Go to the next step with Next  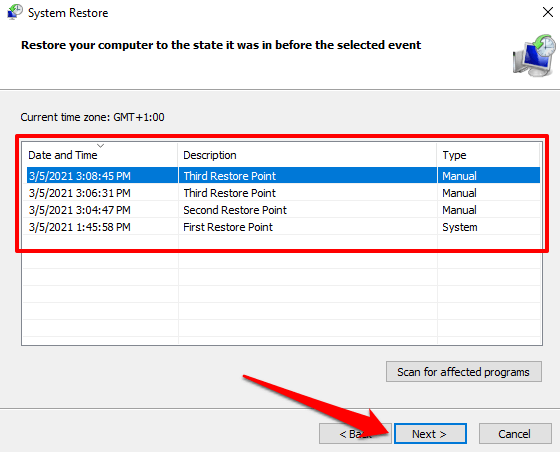click(x=430, y=434)
